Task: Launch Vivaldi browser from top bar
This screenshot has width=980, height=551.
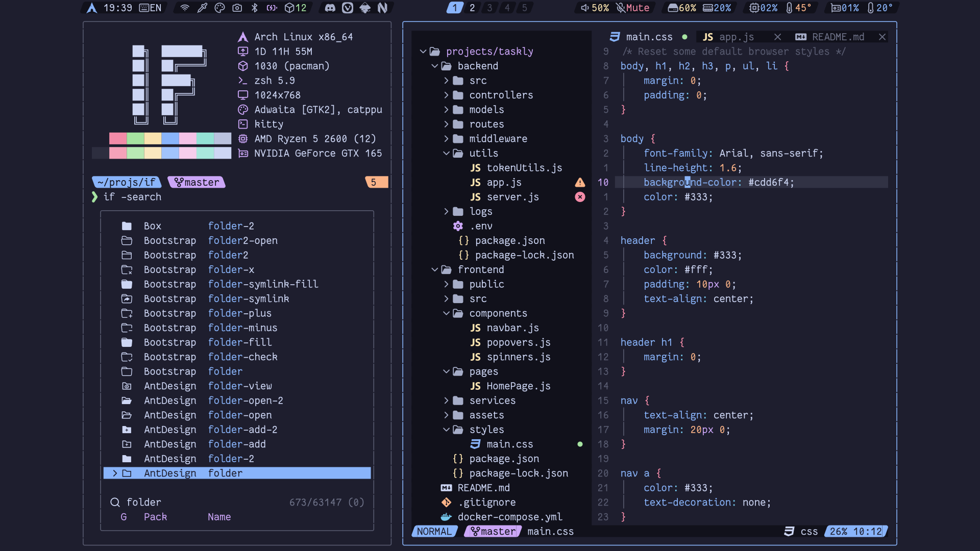Action: (348, 8)
